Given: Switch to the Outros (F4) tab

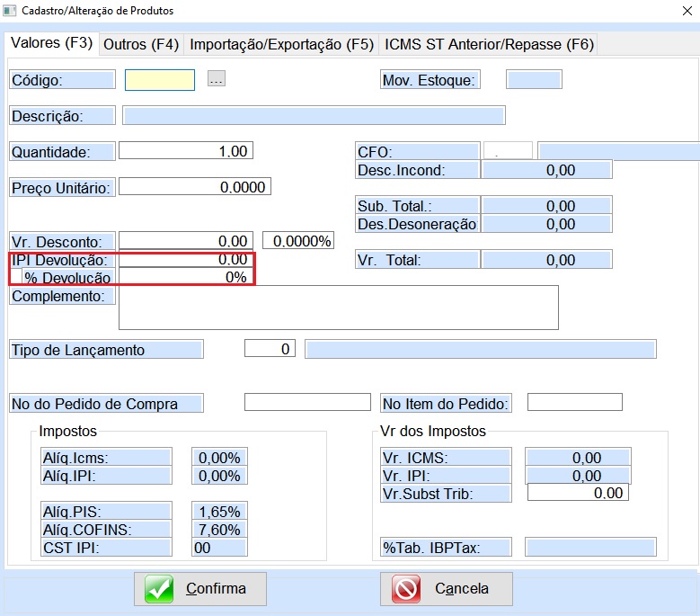Looking at the screenshot, I should pos(141,44).
